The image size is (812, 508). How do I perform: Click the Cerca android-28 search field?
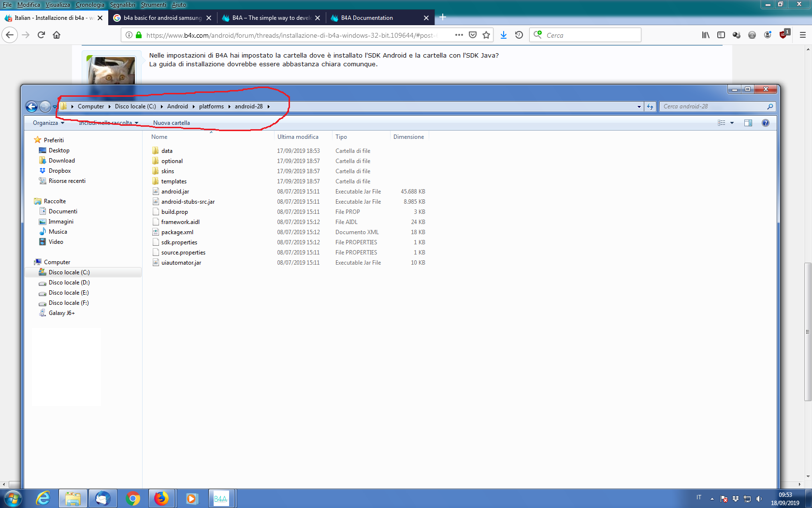[x=718, y=106]
